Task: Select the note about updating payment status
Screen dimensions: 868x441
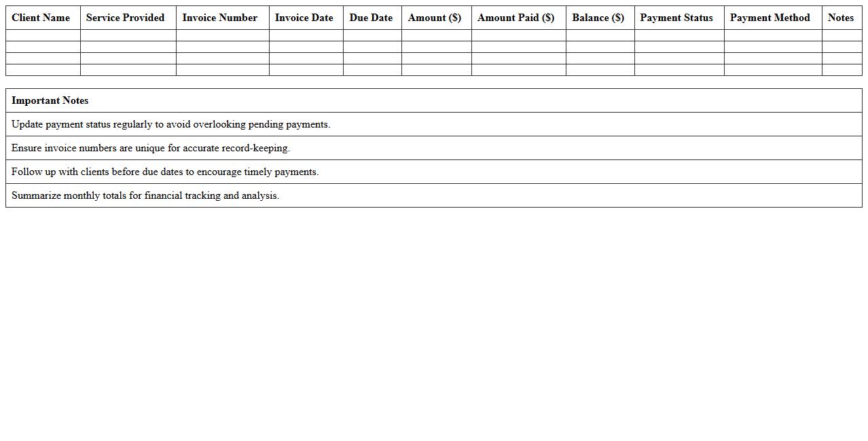Action: pyautogui.click(x=171, y=124)
